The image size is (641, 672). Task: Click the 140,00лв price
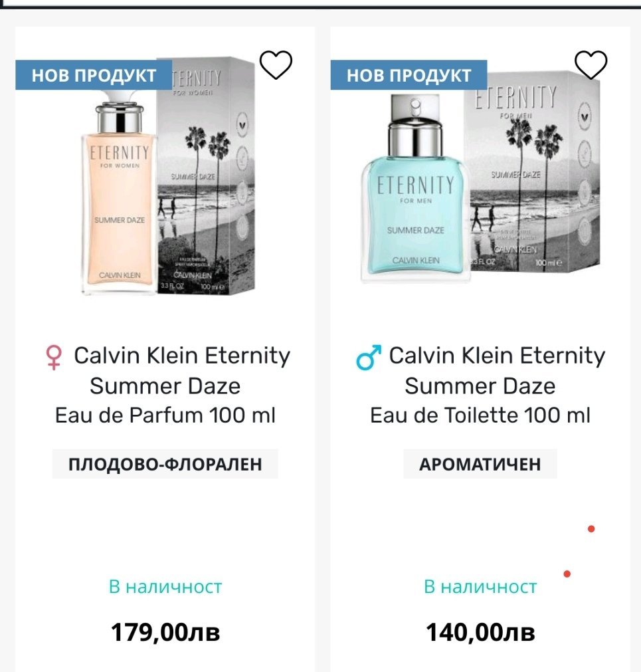point(480,632)
